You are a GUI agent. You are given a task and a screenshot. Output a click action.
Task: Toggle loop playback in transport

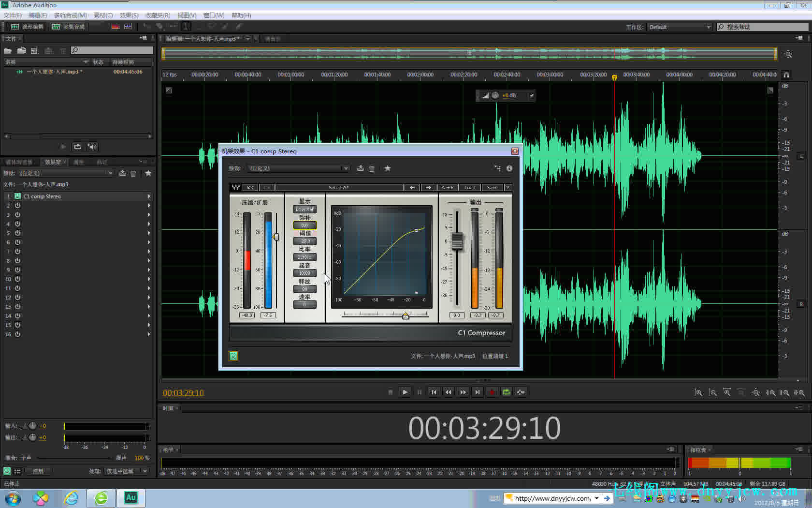tap(506, 392)
